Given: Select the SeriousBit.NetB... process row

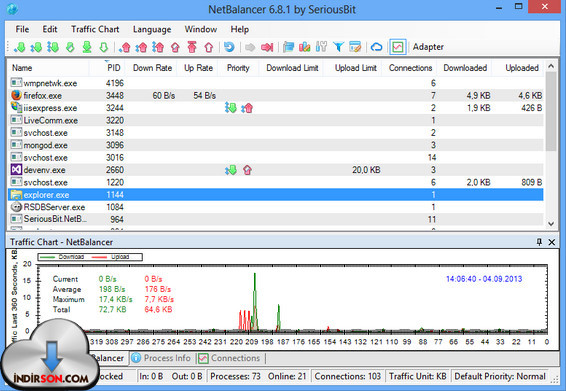Looking at the screenshot, I should point(276,219).
